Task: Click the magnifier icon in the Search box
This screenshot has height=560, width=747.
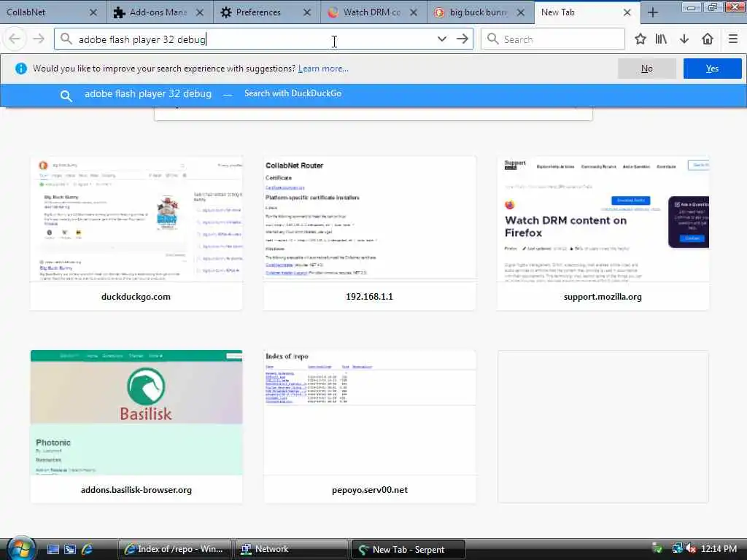Action: coord(492,39)
